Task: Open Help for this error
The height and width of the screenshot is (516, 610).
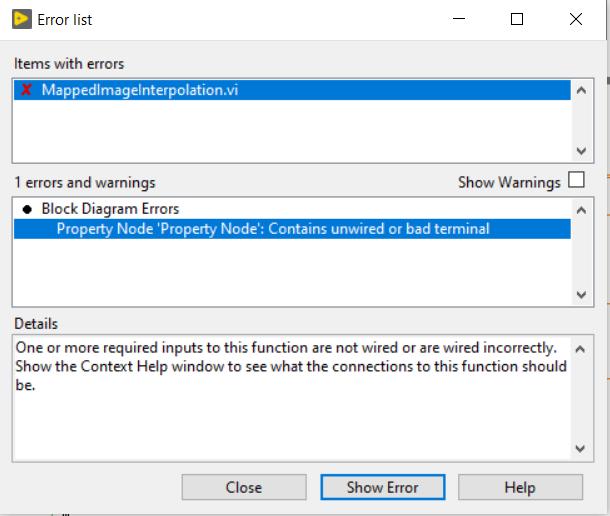Action: point(519,487)
